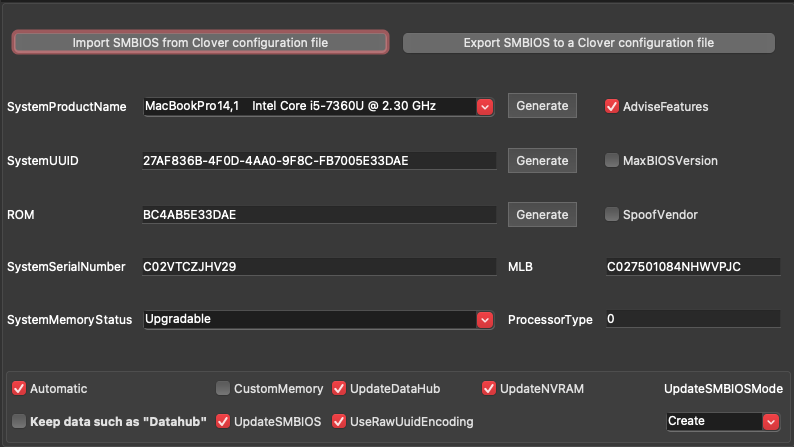This screenshot has height=447, width=794.
Task: Enable the SpoofVendor checkbox
Action: 612,214
